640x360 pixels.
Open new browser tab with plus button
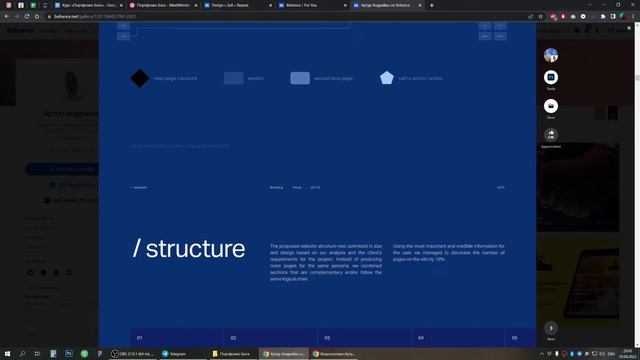pos(432,5)
